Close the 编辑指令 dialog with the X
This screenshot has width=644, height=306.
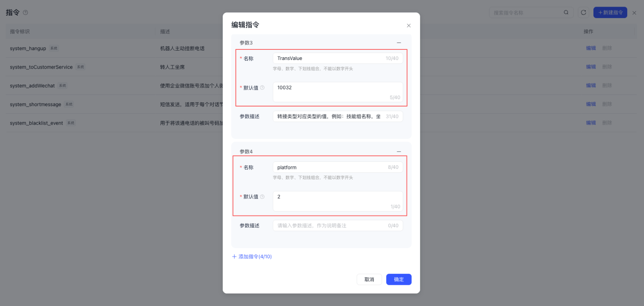click(408, 25)
